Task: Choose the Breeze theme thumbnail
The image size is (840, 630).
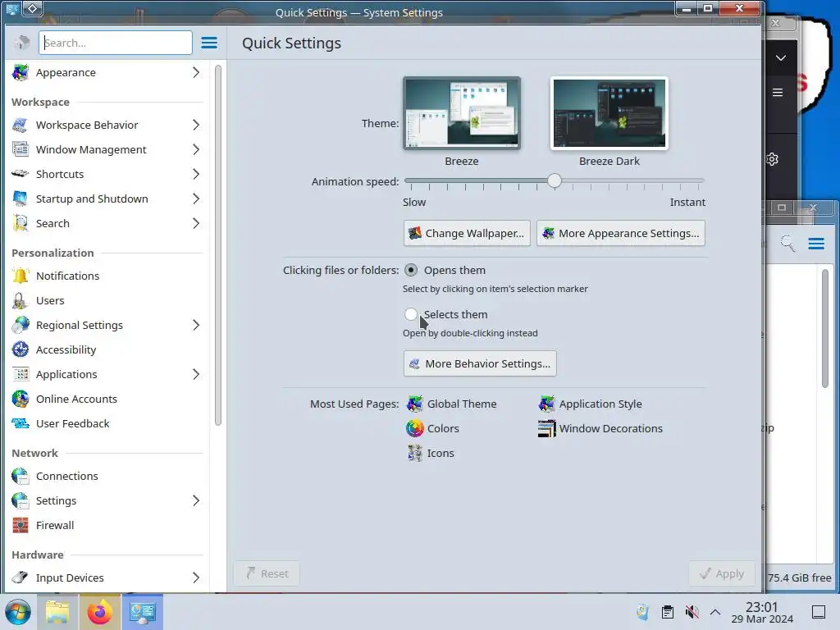Action: click(462, 113)
